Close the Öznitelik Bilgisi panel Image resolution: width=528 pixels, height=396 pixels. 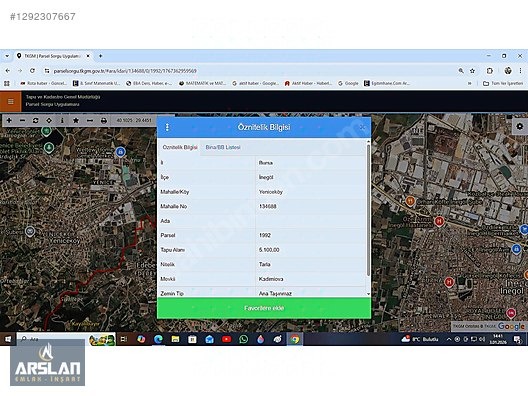(x=362, y=127)
